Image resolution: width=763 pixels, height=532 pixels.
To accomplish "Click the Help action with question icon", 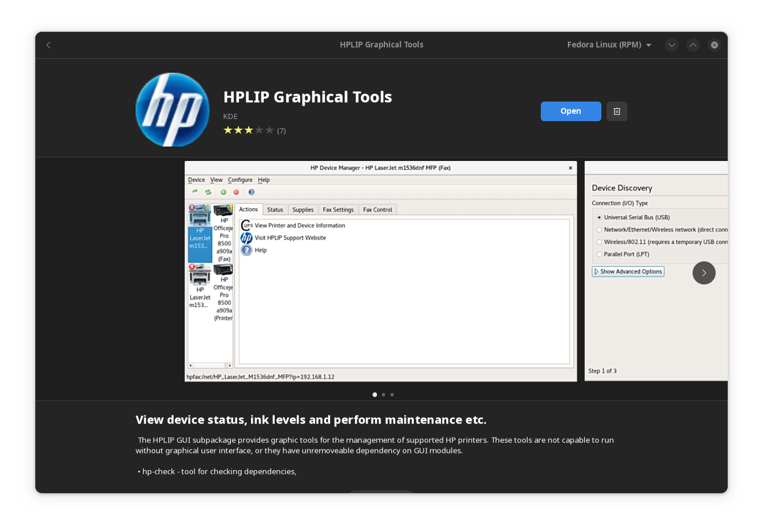I will (x=254, y=250).
